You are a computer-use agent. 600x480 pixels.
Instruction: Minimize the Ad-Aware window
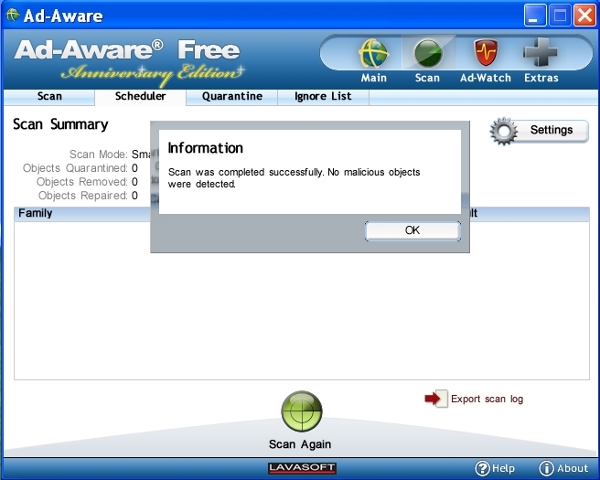point(535,15)
